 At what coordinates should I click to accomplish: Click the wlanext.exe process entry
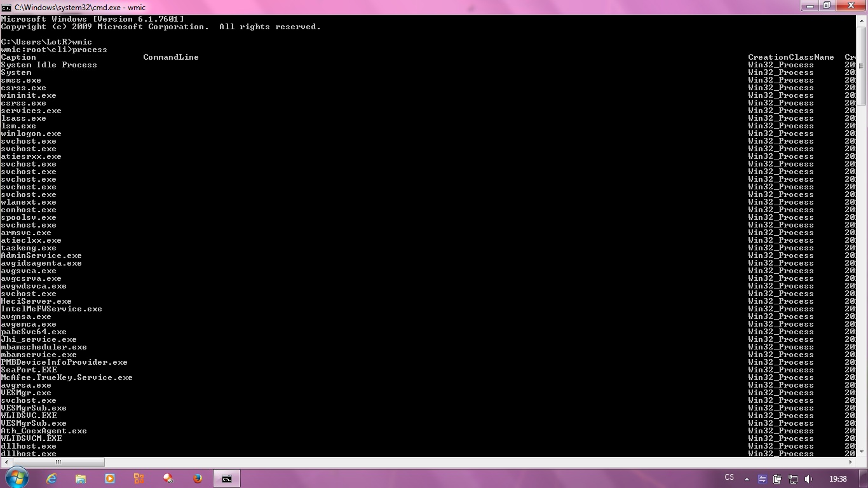pos(29,202)
